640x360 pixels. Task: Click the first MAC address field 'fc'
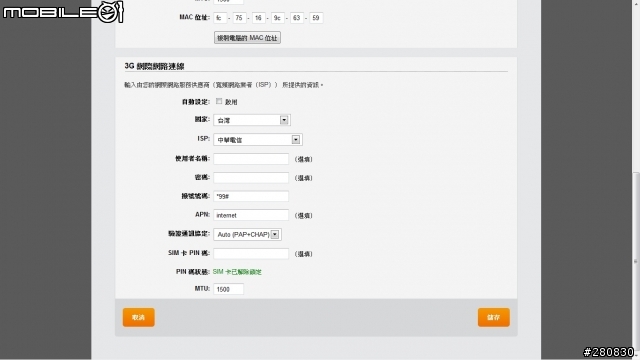pyautogui.click(x=220, y=18)
